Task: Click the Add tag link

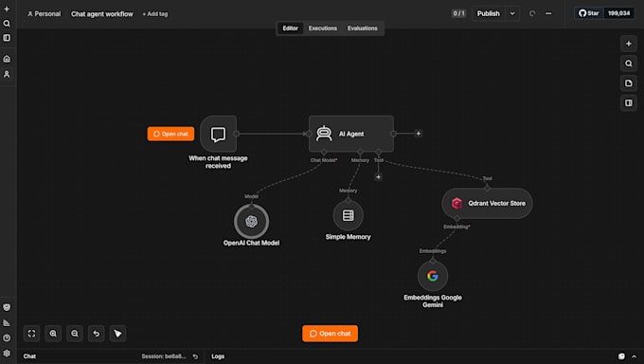Action: coord(154,14)
